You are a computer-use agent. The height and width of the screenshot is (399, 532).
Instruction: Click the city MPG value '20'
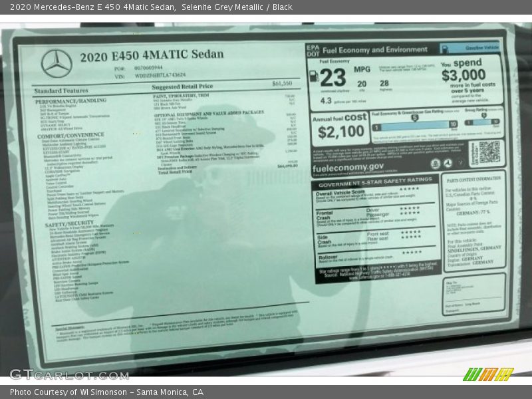[x=362, y=84]
